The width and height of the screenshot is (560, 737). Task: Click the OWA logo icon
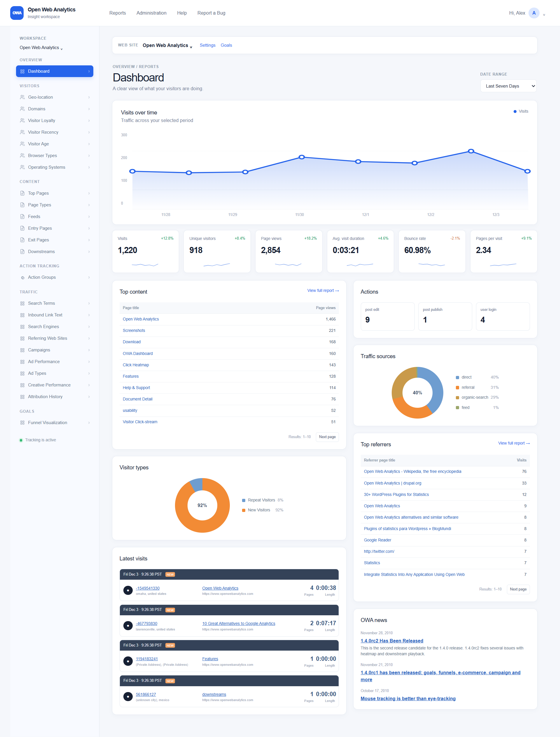point(17,13)
